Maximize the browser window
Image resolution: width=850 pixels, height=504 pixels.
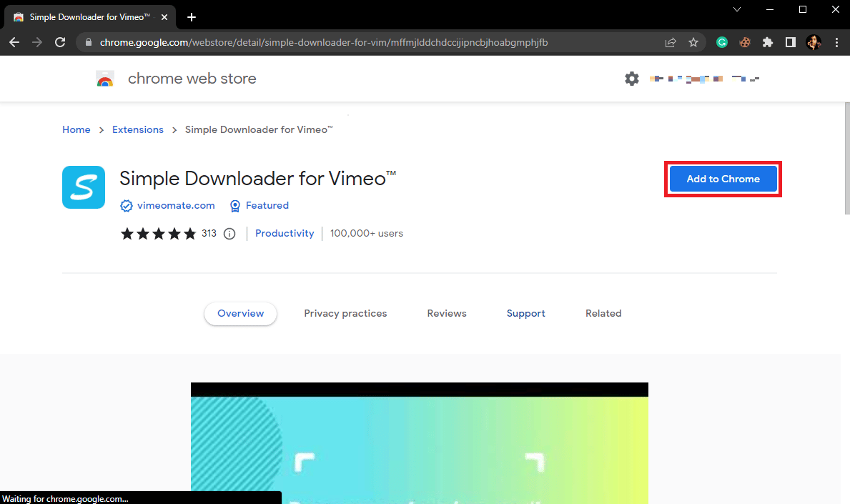coord(803,9)
